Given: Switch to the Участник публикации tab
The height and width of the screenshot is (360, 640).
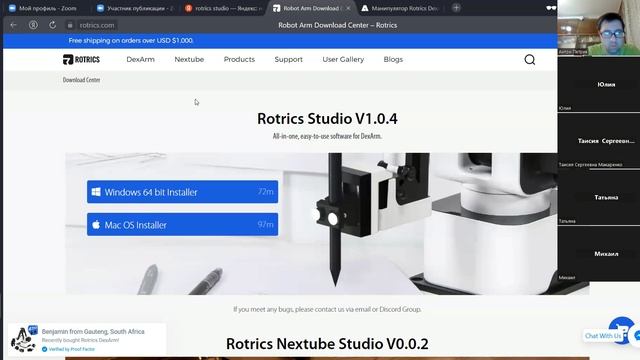Looking at the screenshot, I should click(135, 8).
